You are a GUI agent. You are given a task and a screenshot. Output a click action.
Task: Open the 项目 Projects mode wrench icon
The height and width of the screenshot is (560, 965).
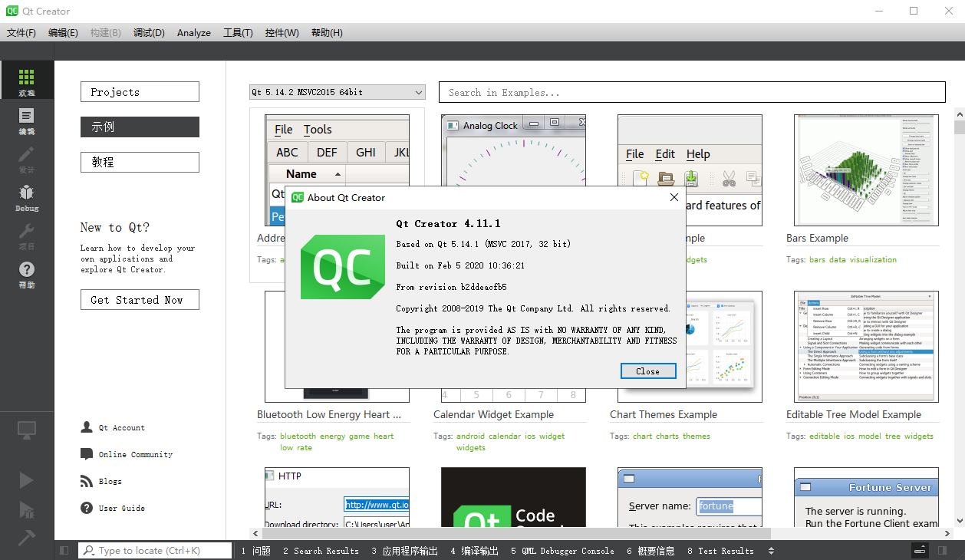pyautogui.click(x=27, y=236)
